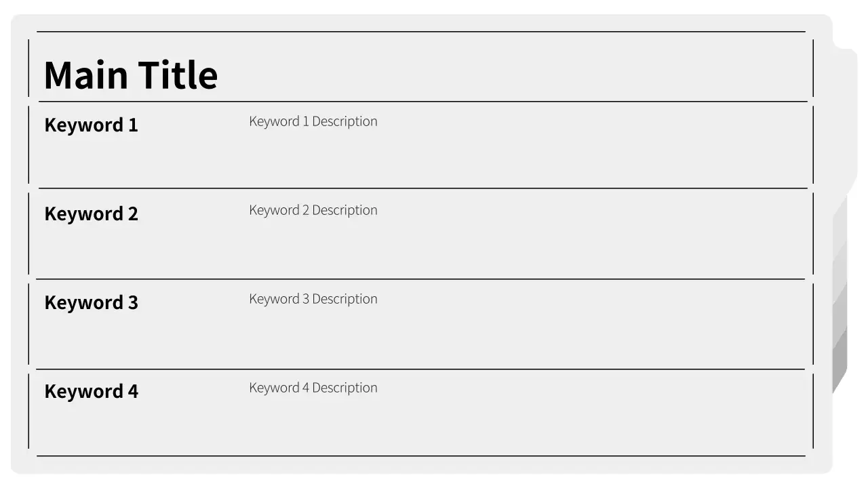Viewport: 868px width, 488px height.
Task: Click the Keyword 1 Description text
Action: coord(313,121)
